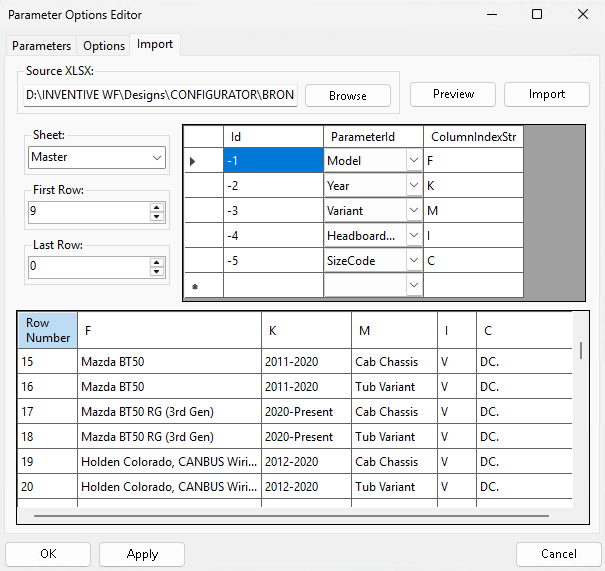Click the I column header in preview
Screen dimensions: 605x571
(x=457, y=330)
